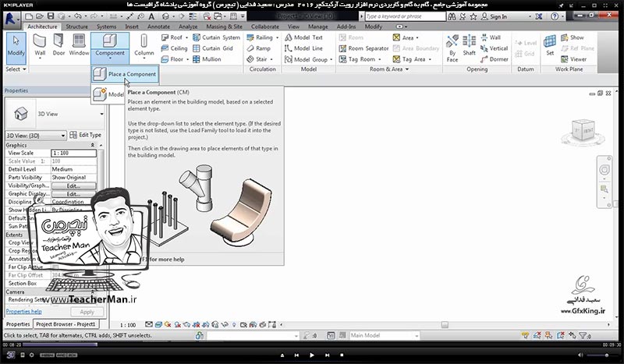Viewport: 624px width, 364px height.
Task: Expand the Select panel dropdown
Action: 16,69
